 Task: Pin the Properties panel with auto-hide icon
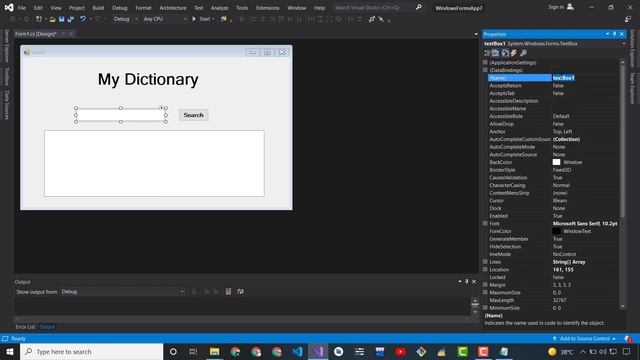coord(614,34)
